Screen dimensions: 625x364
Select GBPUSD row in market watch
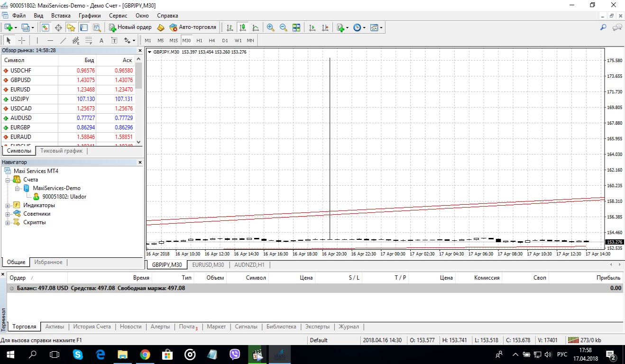click(68, 80)
